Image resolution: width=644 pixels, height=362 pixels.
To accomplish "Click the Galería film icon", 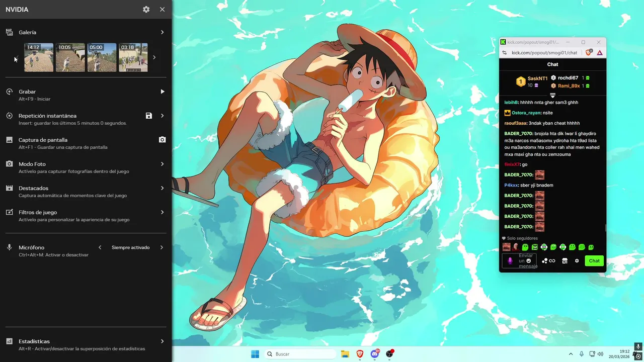I will 9,32.
